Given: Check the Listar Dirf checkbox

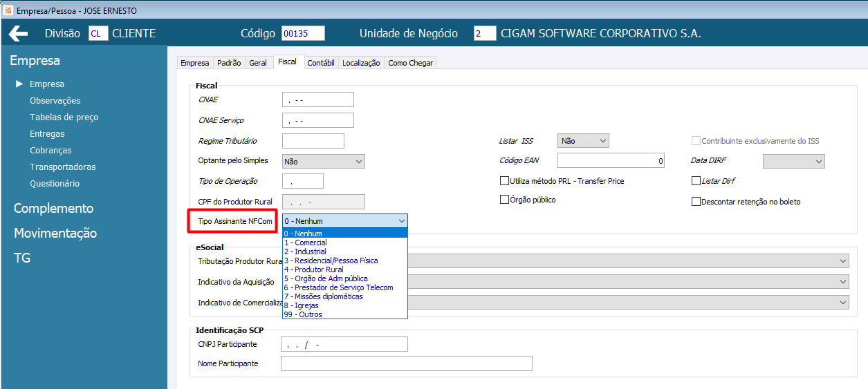Looking at the screenshot, I should click(696, 181).
